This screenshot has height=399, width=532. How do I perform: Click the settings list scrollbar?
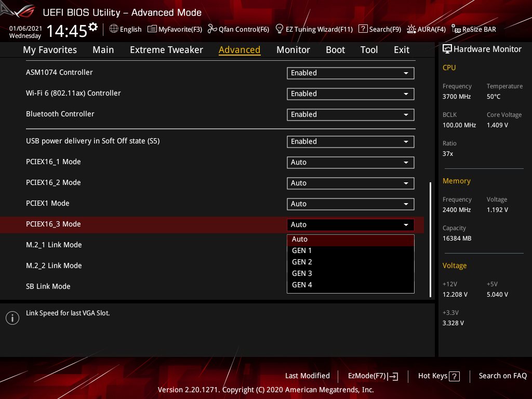click(x=430, y=240)
